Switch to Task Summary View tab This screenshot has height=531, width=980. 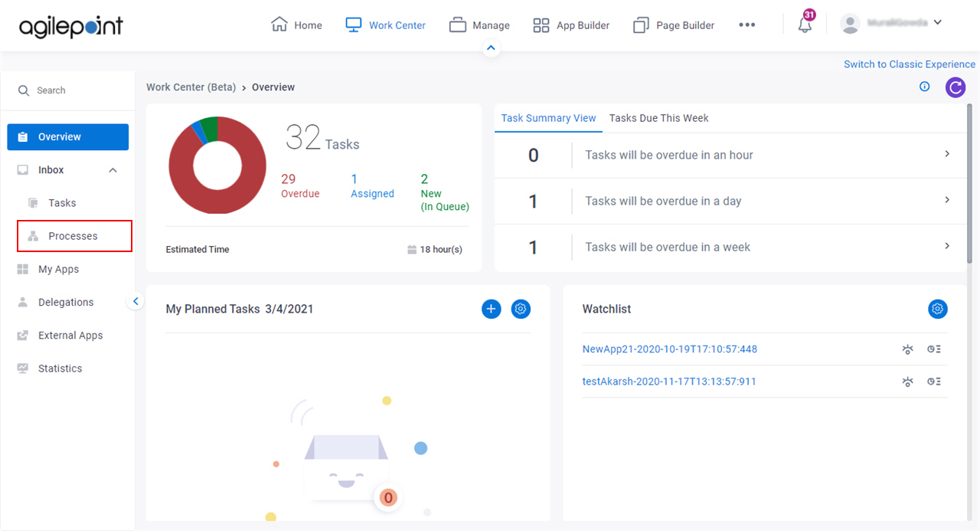(548, 118)
